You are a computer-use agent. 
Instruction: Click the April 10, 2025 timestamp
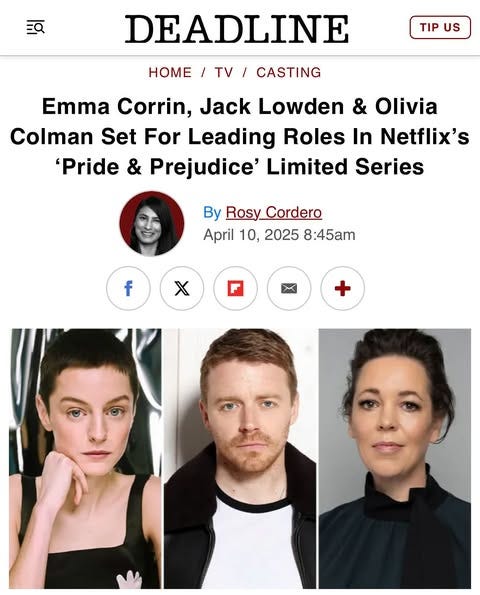(279, 235)
